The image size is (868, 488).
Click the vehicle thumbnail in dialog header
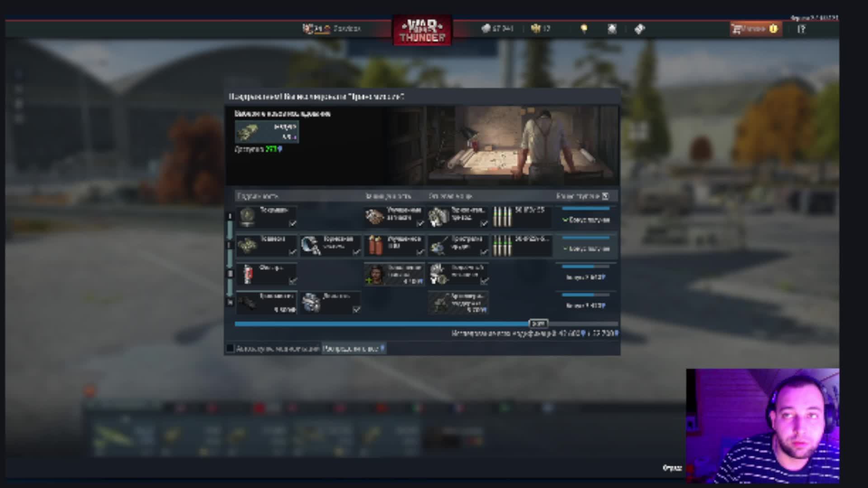pyautogui.click(x=267, y=131)
